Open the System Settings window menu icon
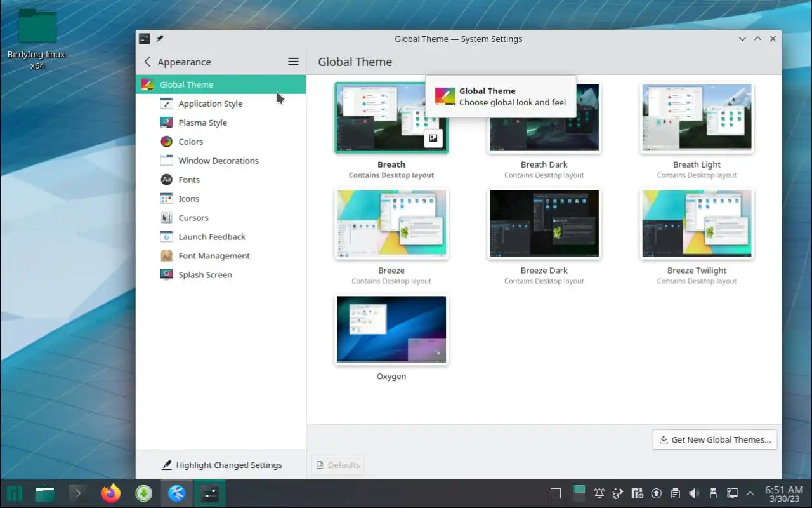The image size is (812, 508). (x=145, y=39)
